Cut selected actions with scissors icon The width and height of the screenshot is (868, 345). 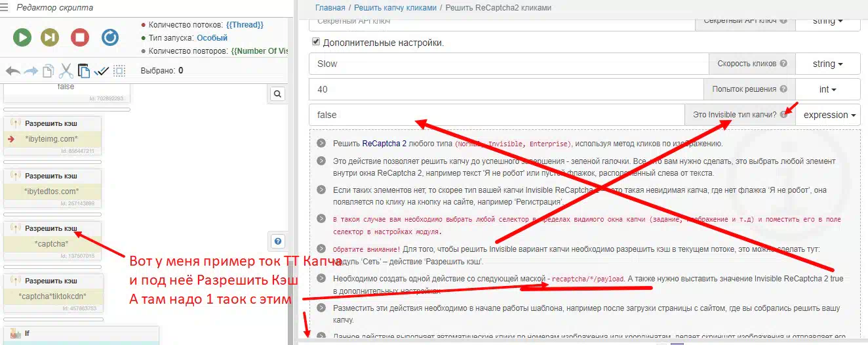[x=66, y=71]
